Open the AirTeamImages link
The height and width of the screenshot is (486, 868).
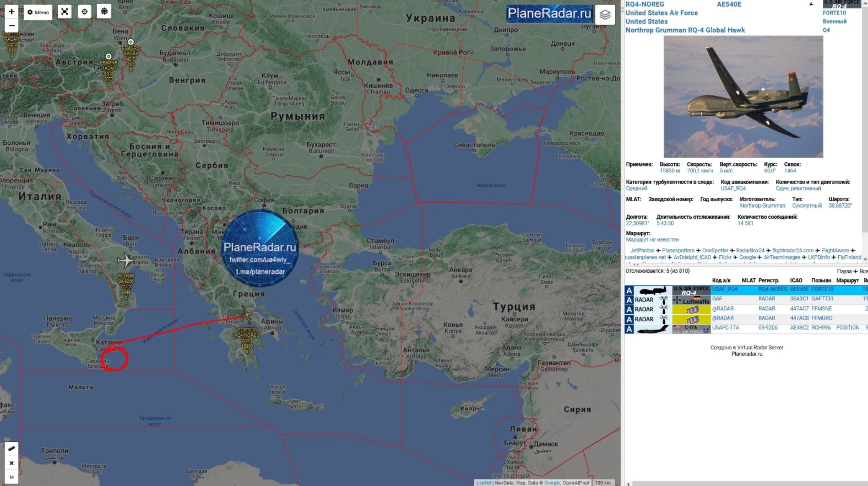[782, 257]
